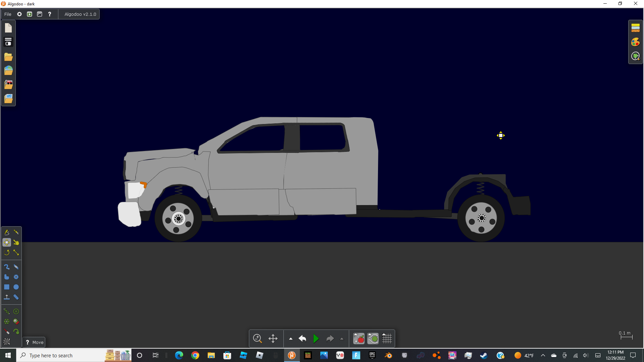644x362 pixels.
Task: Open the Help question mark menu
Action: (x=50, y=14)
